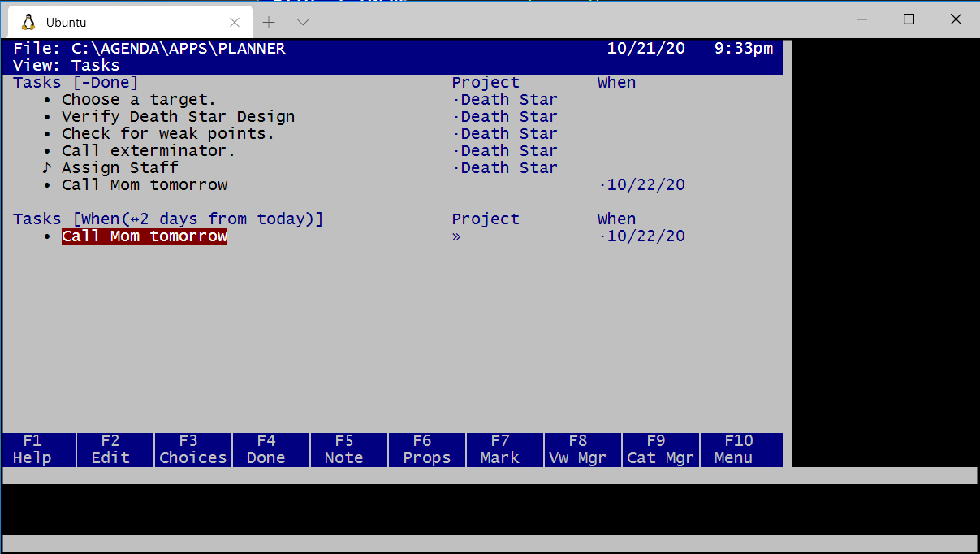980x554 pixels.
Task: Select the Verify Death Star Design task
Action: [x=178, y=117]
